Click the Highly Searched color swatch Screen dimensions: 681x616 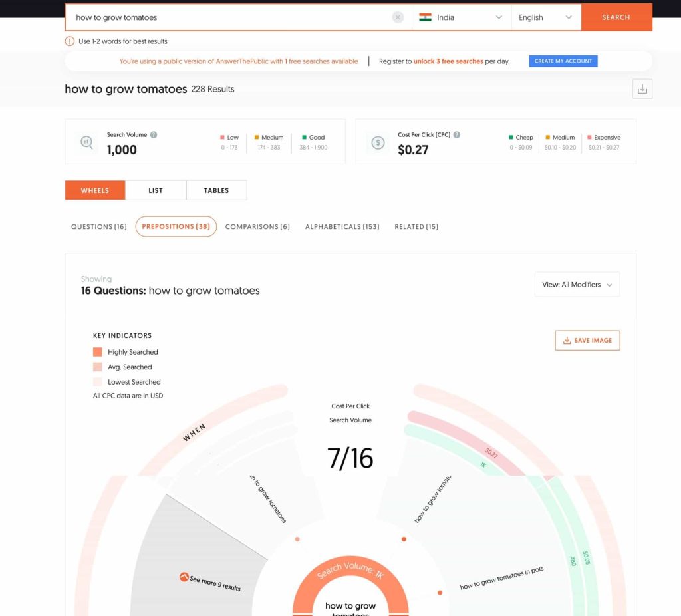pos(98,352)
